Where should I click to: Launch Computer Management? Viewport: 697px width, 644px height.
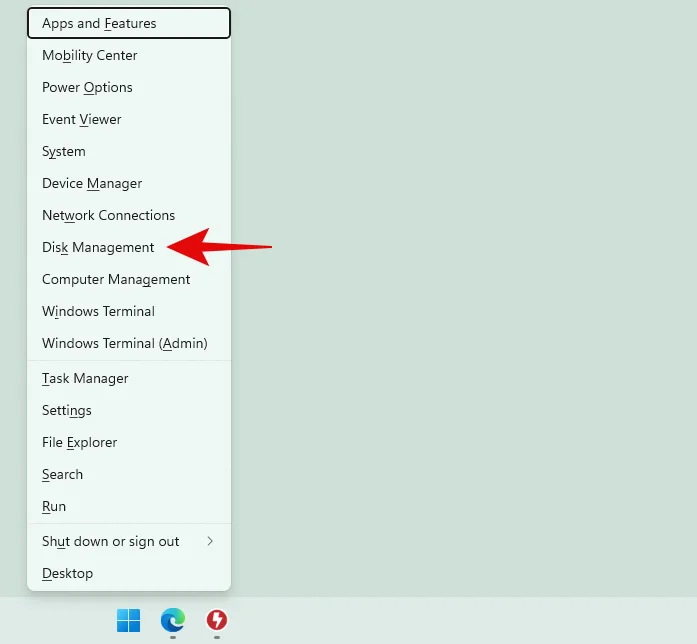tap(116, 279)
